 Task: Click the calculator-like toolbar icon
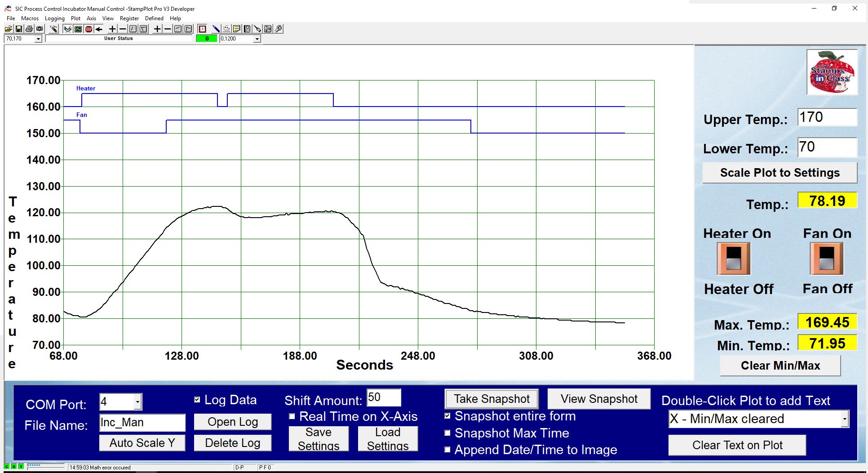247,29
